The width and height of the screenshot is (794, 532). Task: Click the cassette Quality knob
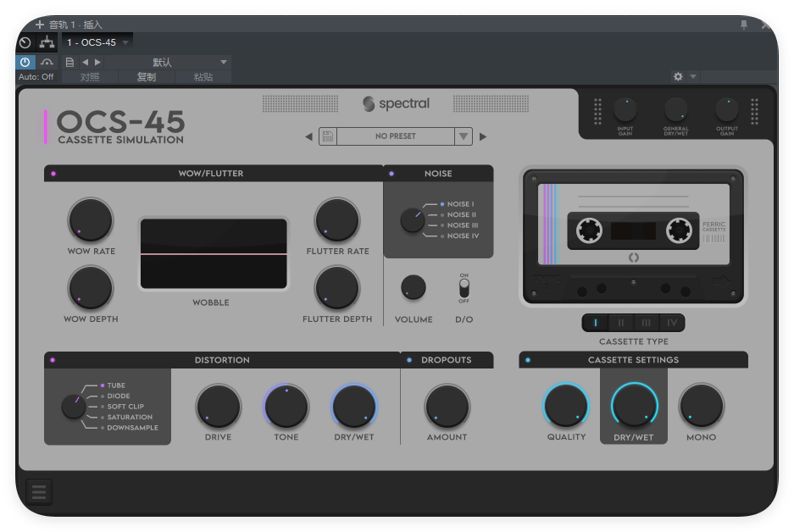[x=566, y=406]
